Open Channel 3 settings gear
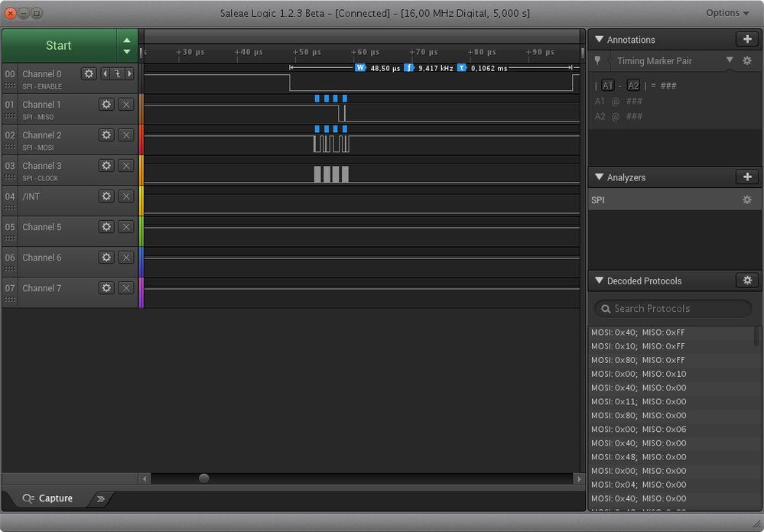 [x=106, y=166]
